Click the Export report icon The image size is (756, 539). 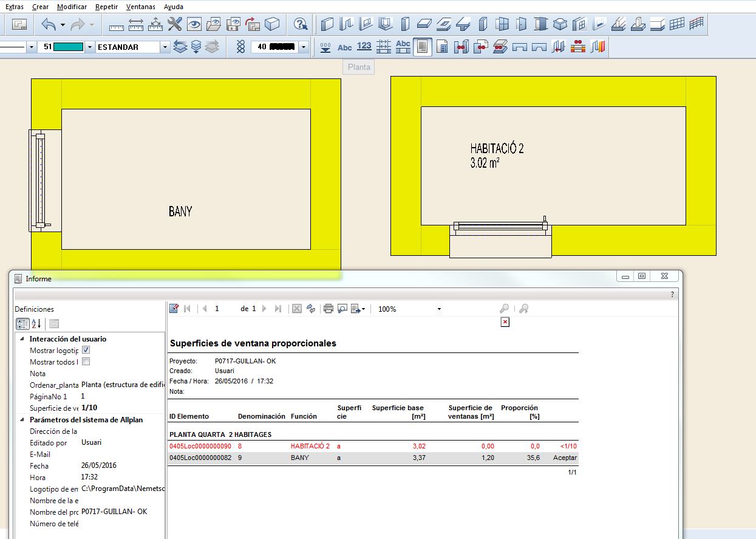point(357,309)
